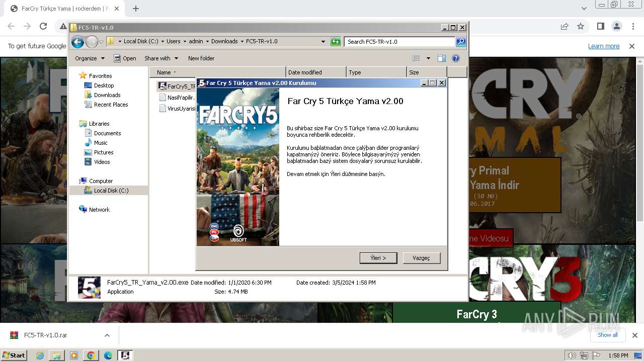Open Microsoft Edge from the taskbar
Screen dimensions: 644x362
tap(108, 355)
